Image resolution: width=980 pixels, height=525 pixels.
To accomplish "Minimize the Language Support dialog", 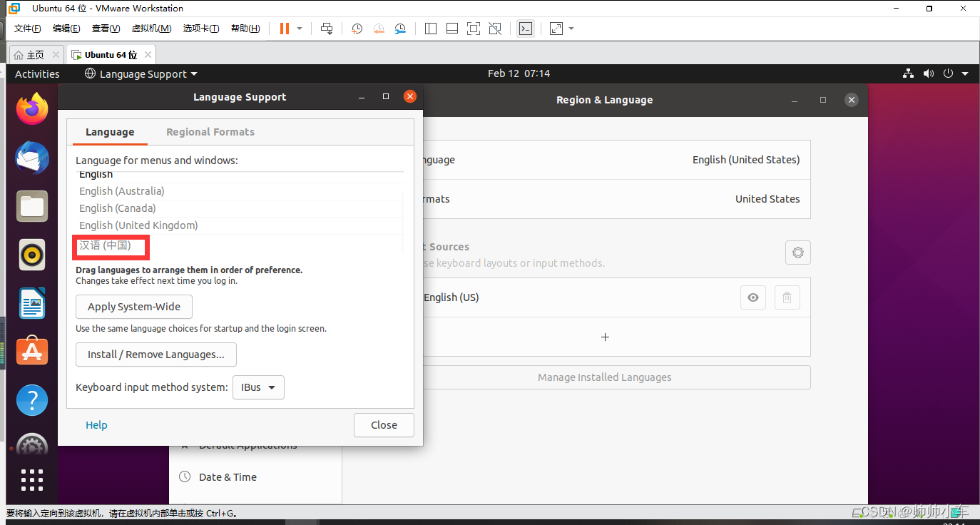I will (362, 97).
